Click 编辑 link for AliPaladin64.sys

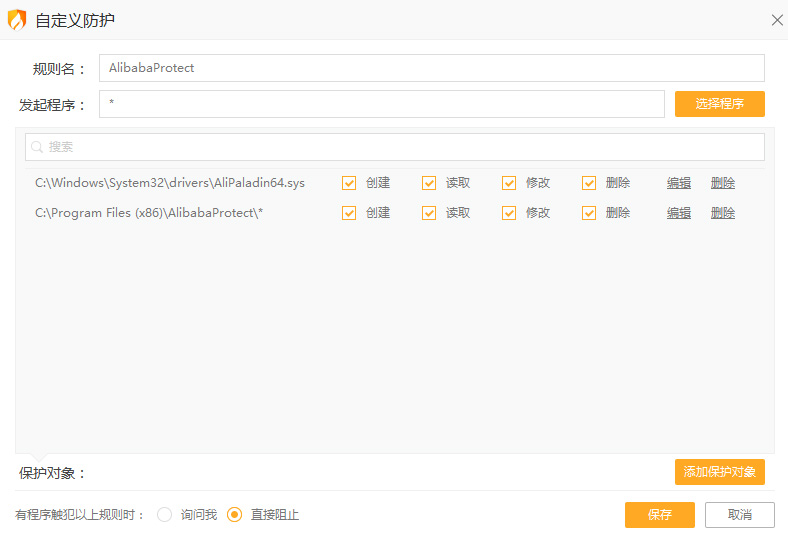pyautogui.click(x=679, y=183)
